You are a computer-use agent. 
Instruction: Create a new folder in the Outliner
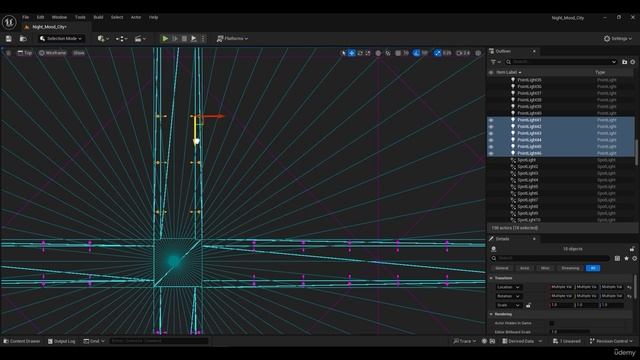624,62
